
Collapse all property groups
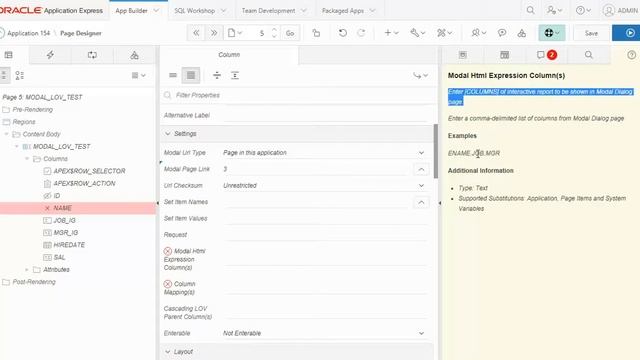click(217, 75)
